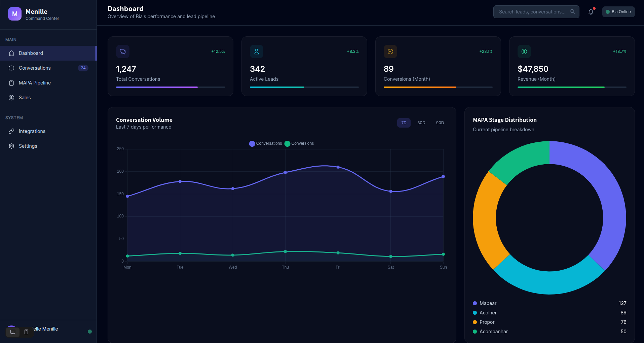Click the +12.5% change label
This screenshot has height=343, width=644.
218,52
